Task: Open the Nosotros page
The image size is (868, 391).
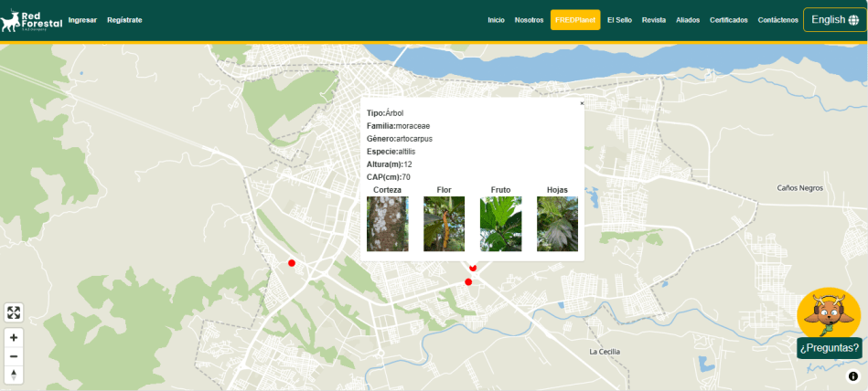Action: tap(529, 20)
